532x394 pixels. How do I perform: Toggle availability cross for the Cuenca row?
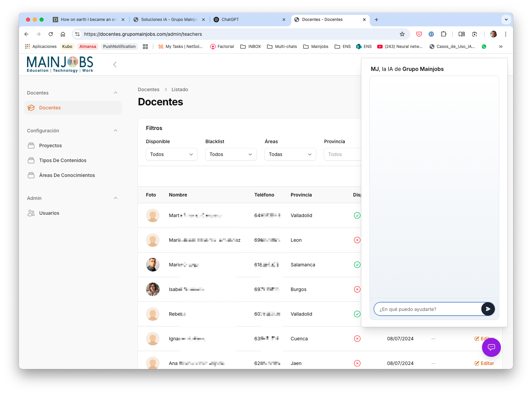pyautogui.click(x=357, y=339)
